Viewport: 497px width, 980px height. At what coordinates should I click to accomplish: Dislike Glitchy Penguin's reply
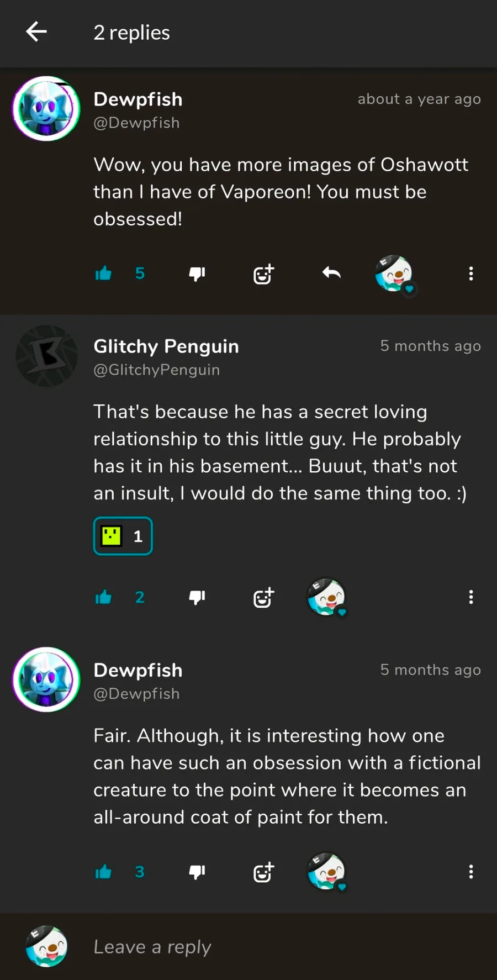click(x=197, y=597)
